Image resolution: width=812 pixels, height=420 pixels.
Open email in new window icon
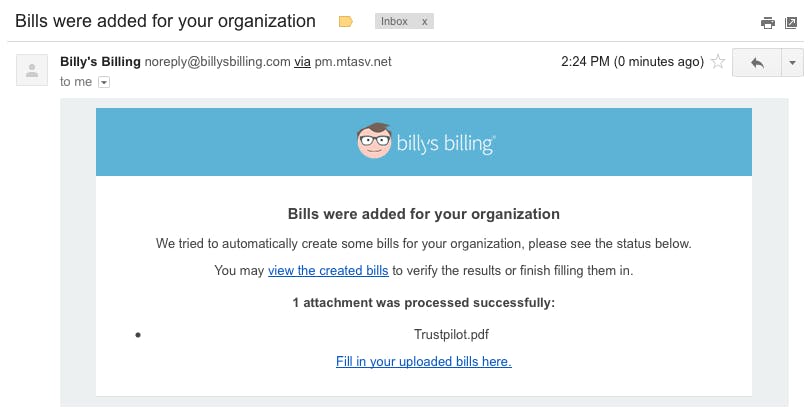click(791, 23)
